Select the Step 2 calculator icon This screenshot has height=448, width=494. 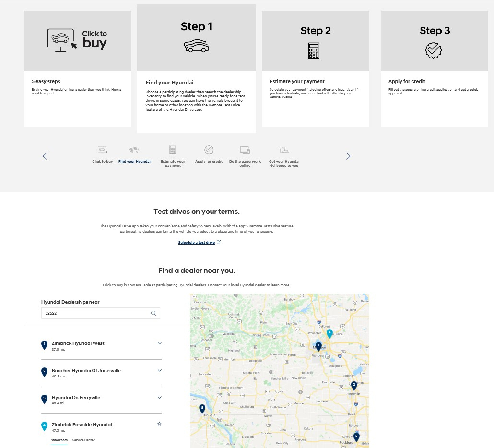tap(314, 51)
